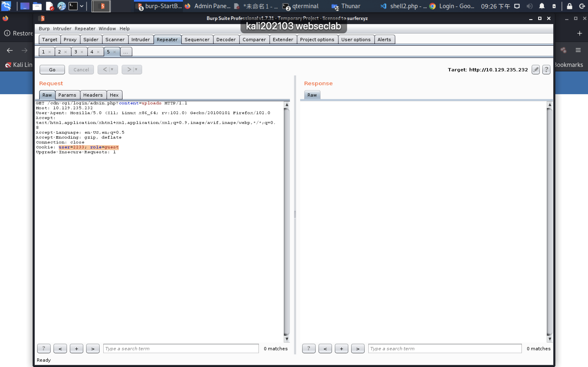Click the Raw response view tab

pos(312,95)
